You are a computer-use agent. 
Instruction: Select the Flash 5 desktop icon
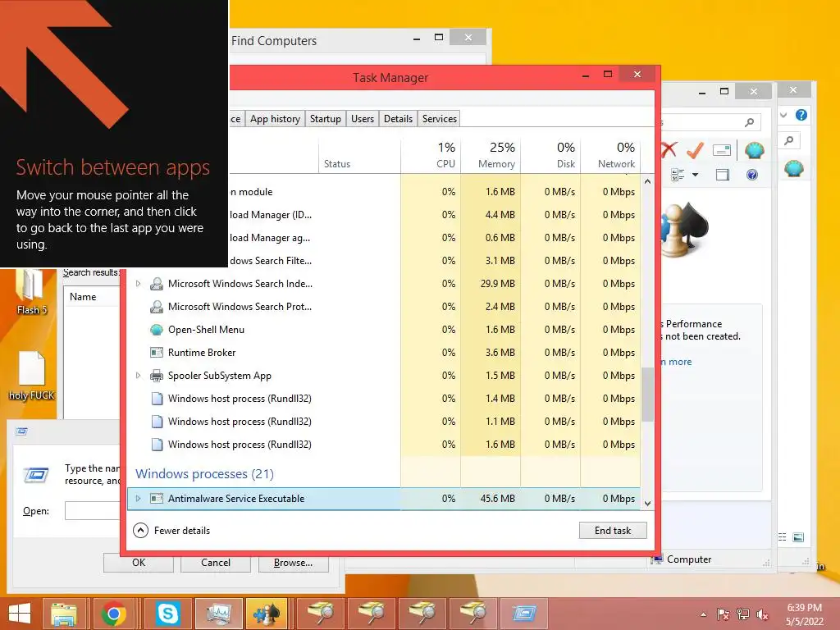coord(32,292)
